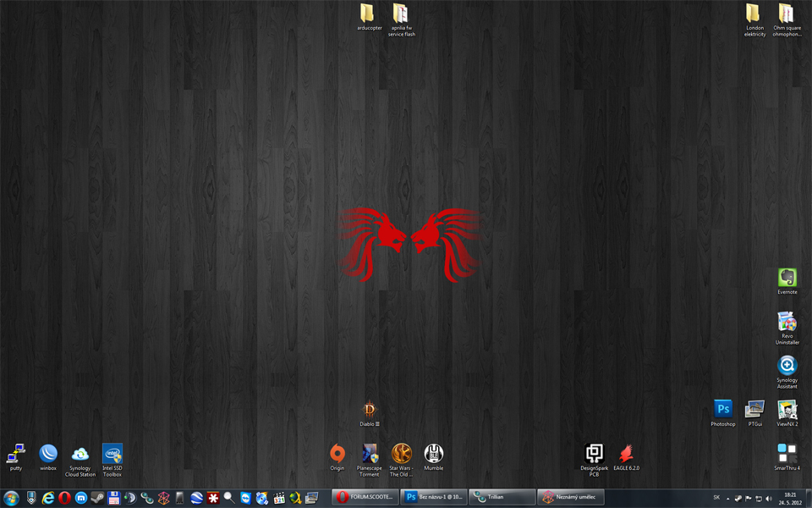Open the Windows Start menu
This screenshot has width=812, height=508.
point(12,497)
